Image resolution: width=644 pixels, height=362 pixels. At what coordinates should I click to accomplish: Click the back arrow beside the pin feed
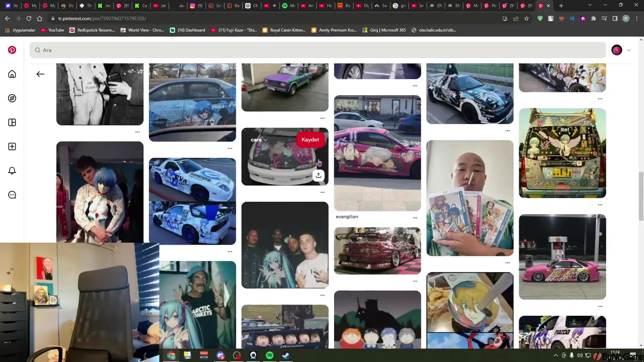[40, 74]
